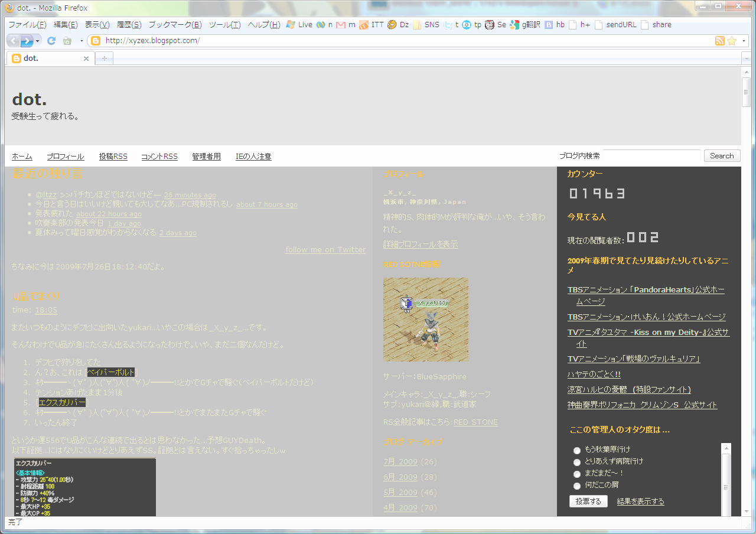Click the Search button for blog search
Image resolution: width=756 pixels, height=534 pixels.
(722, 156)
